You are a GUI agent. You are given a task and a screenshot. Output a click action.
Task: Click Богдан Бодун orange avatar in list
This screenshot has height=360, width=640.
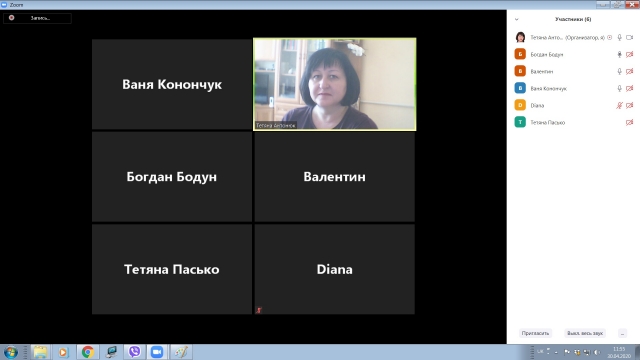pos(520,54)
